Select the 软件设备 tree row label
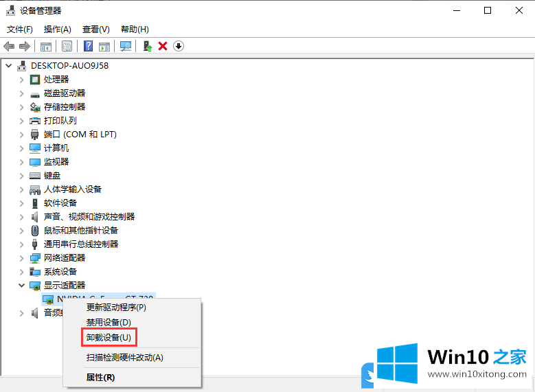This screenshot has width=535, height=392. [x=60, y=203]
